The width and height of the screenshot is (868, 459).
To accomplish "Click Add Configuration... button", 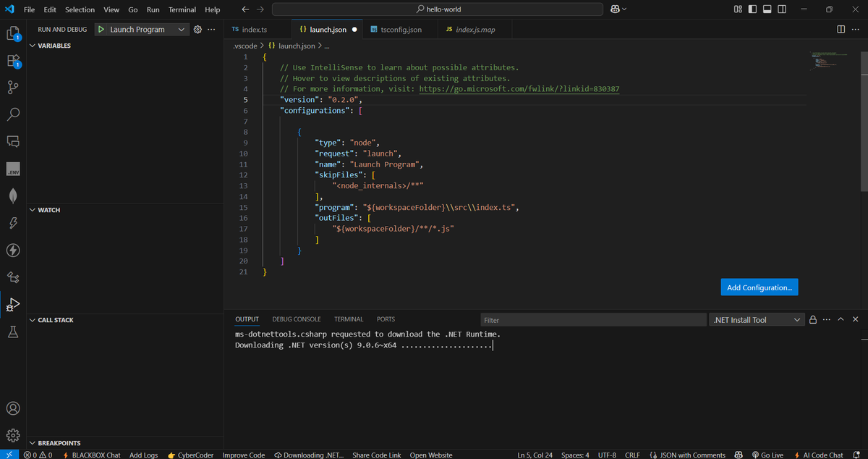I will coord(759,287).
